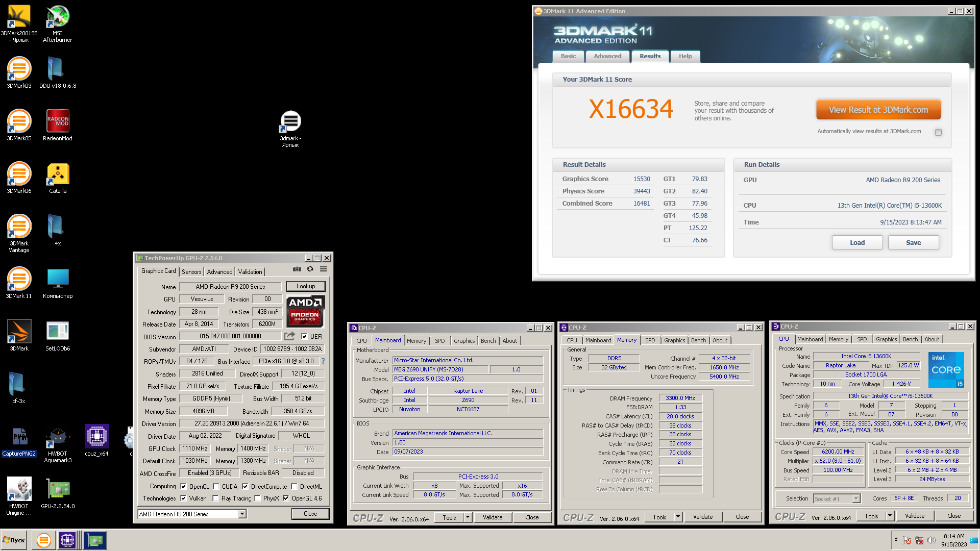Open the Windows Start (Пуск) button

14,540
